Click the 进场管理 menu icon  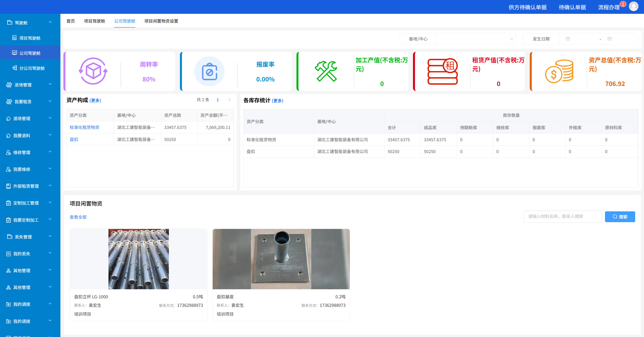point(9,85)
